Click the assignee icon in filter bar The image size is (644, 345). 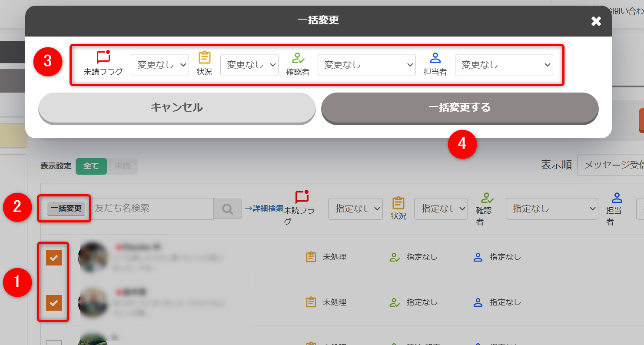[x=617, y=198]
